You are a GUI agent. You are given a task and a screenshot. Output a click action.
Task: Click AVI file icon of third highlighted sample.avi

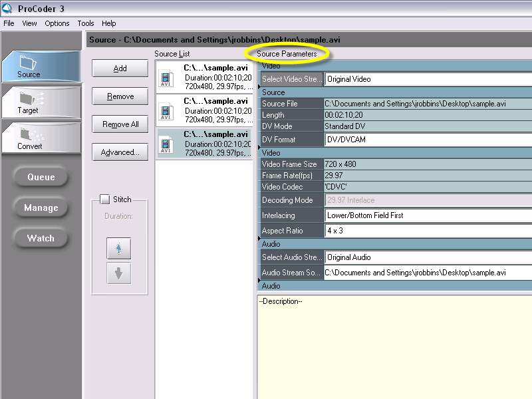click(x=166, y=145)
